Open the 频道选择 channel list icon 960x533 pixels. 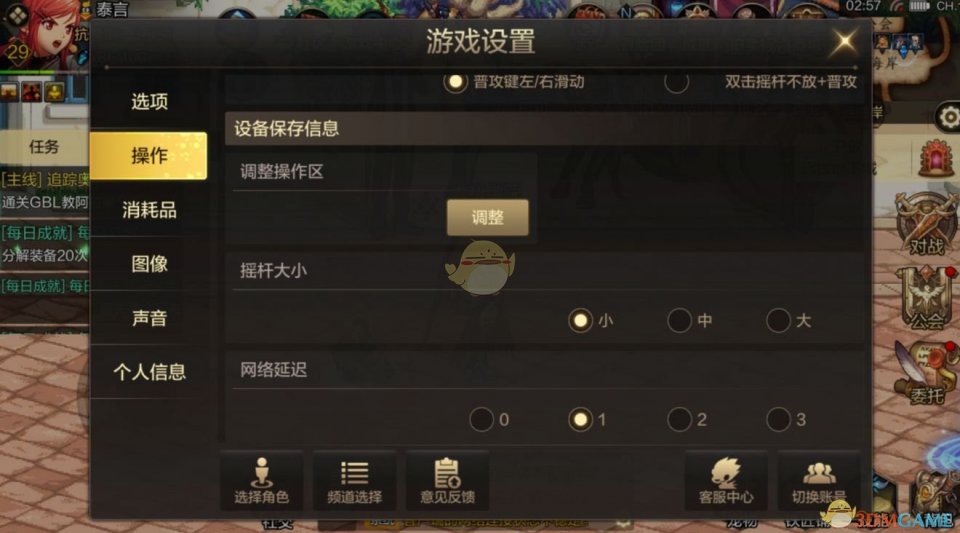[354, 481]
